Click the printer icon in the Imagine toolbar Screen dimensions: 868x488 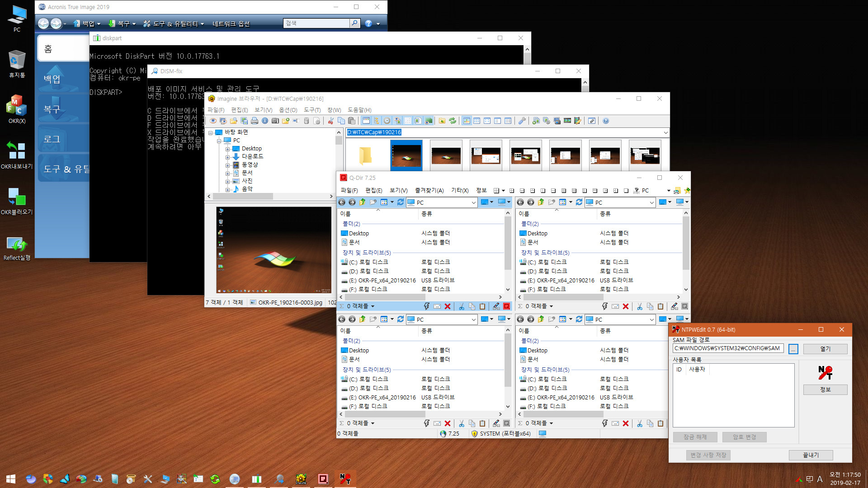[x=255, y=121]
